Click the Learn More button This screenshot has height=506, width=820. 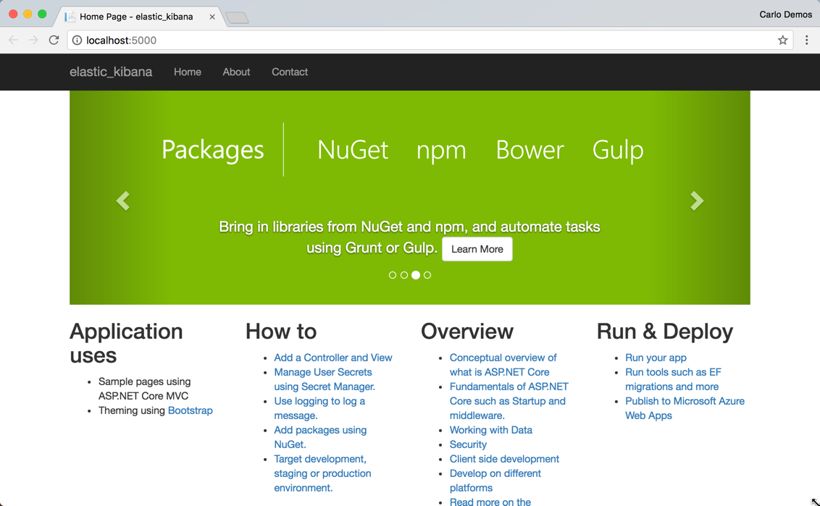point(477,249)
